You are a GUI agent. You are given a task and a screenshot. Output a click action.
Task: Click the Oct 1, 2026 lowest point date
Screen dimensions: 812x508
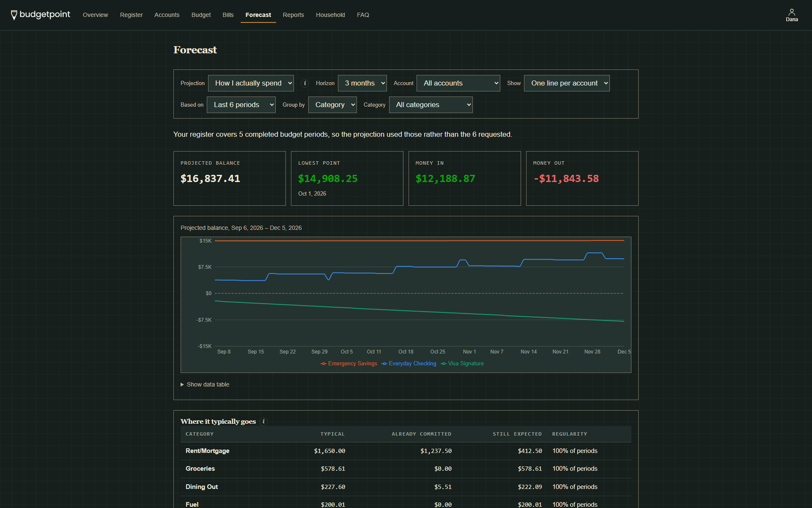(312, 193)
